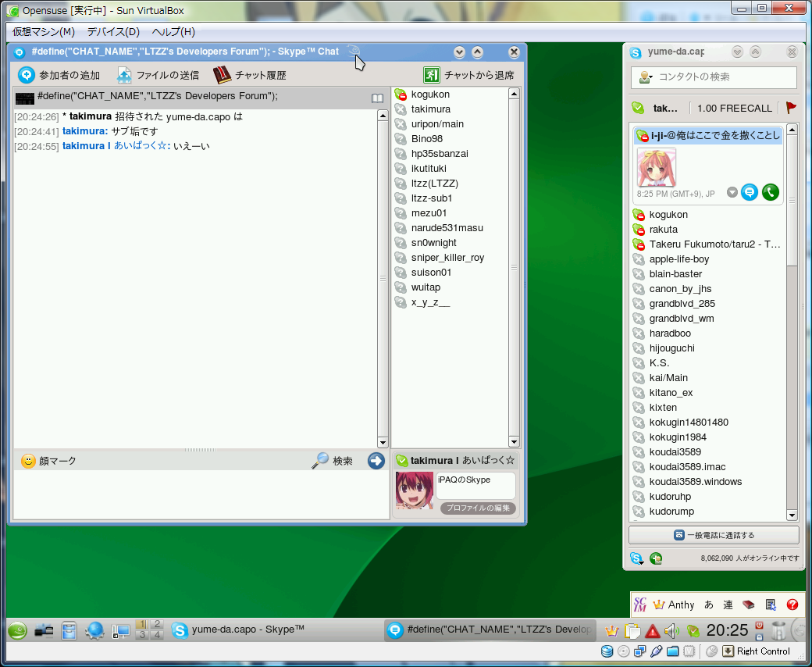
Task: Shade chat window with down-arrow button
Action: point(459,52)
